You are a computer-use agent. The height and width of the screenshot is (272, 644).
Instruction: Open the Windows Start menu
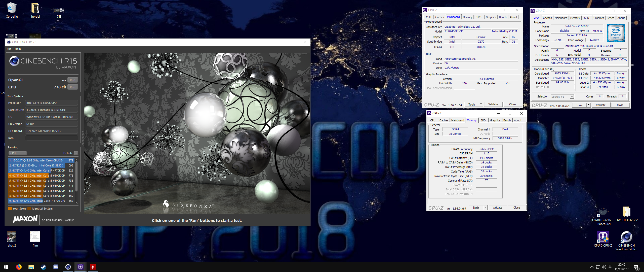pos(6,267)
